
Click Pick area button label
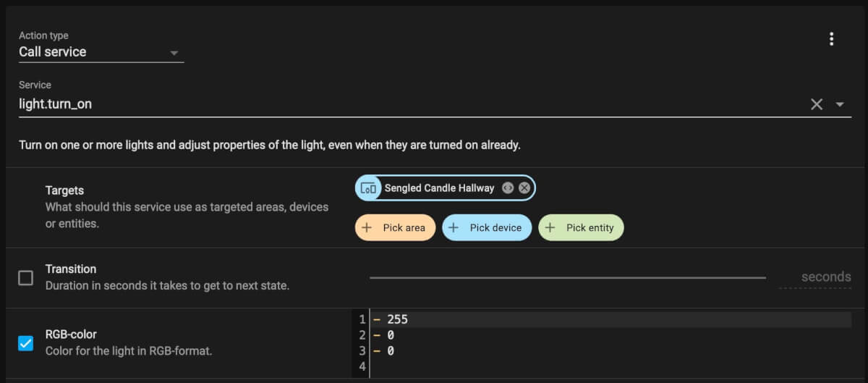(404, 227)
